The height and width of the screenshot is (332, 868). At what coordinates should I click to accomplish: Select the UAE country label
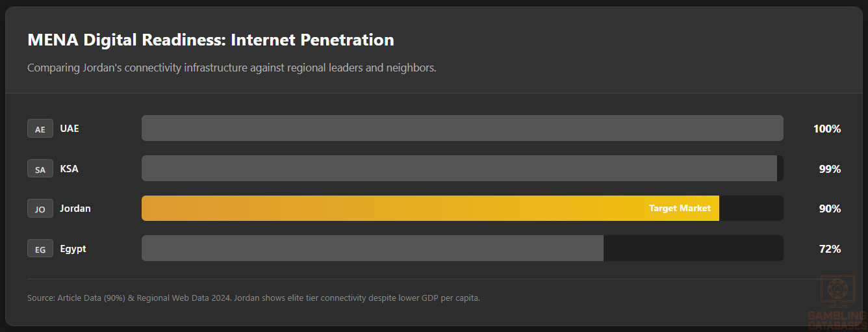point(70,129)
